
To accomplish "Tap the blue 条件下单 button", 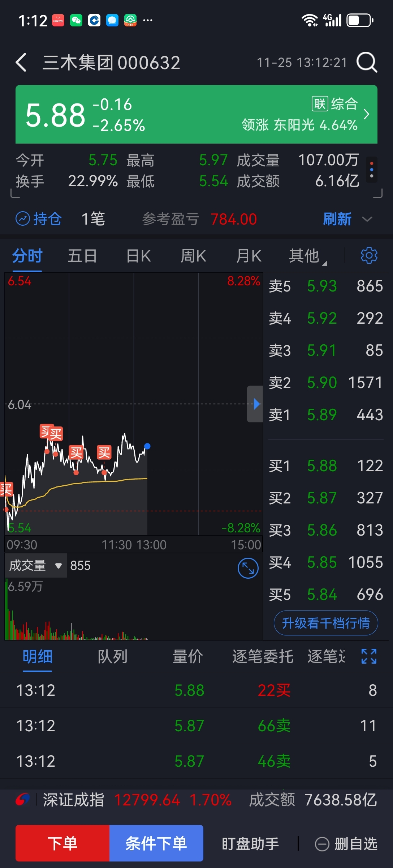I will coord(156,843).
